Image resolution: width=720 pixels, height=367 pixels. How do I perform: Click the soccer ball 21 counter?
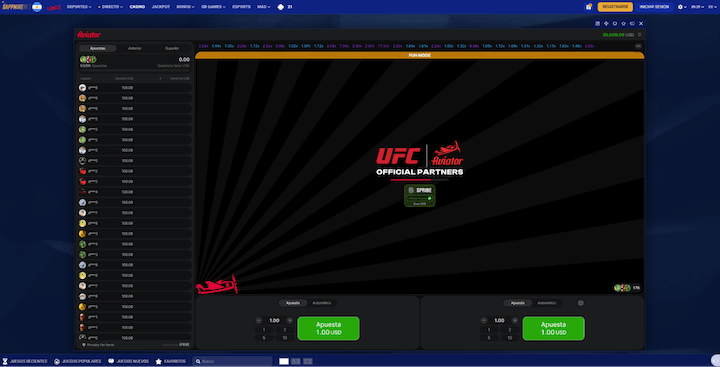tap(285, 7)
